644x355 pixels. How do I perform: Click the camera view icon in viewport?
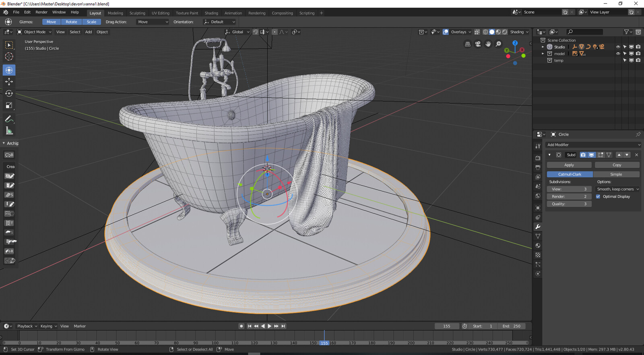(478, 44)
